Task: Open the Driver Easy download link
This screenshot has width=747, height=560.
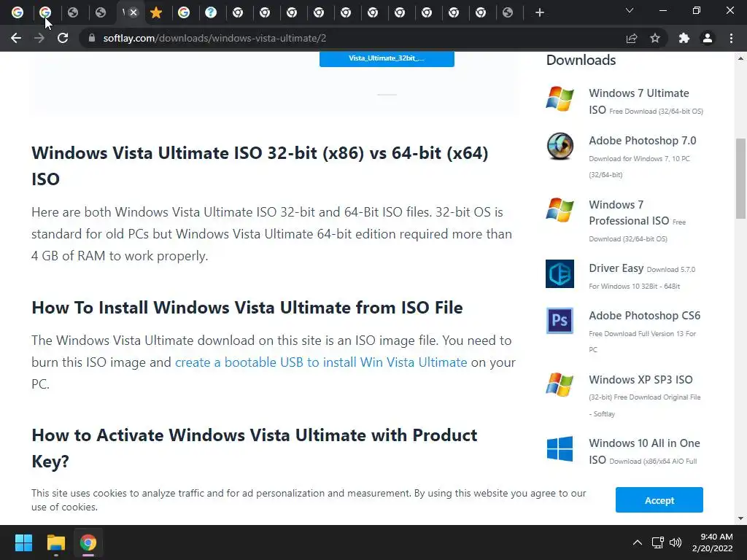Action: (642, 276)
